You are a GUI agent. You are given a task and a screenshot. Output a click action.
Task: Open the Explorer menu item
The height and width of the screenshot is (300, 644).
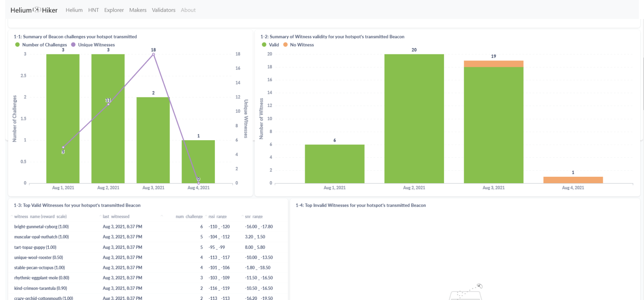click(x=114, y=10)
